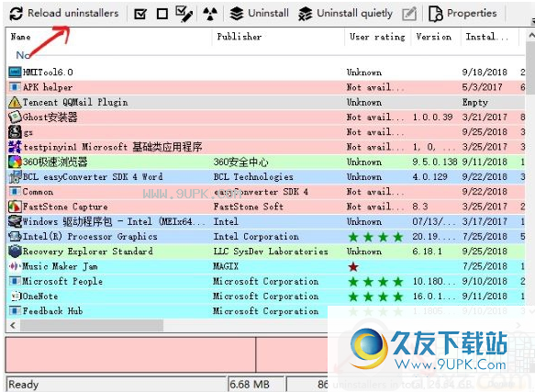Click the Deselect all empty-box toolbar icon

[x=162, y=14]
